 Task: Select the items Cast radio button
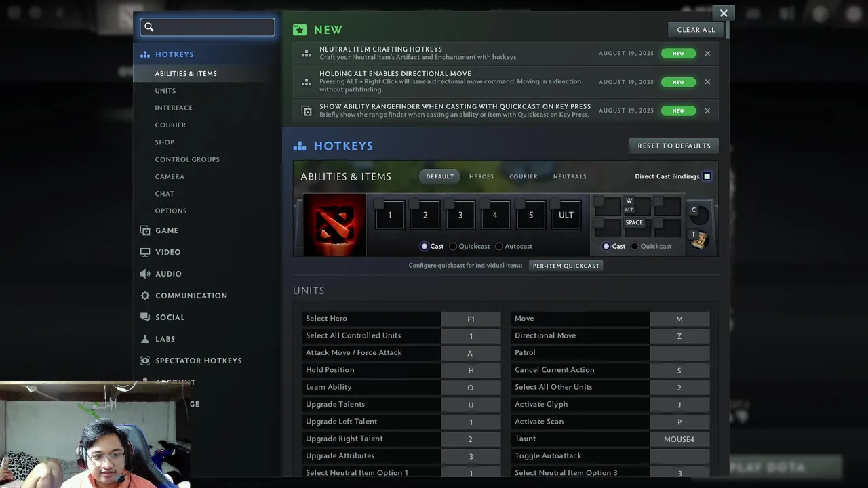[606, 247]
